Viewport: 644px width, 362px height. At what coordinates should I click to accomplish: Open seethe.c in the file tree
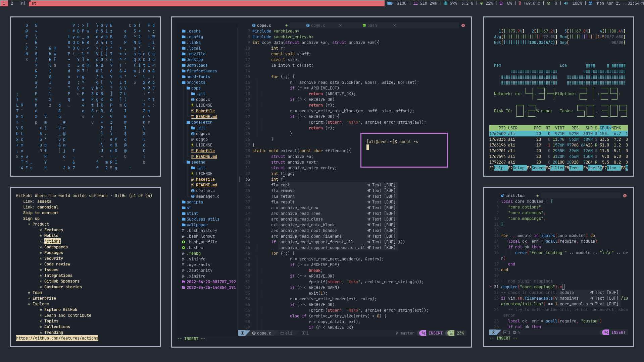203,191
